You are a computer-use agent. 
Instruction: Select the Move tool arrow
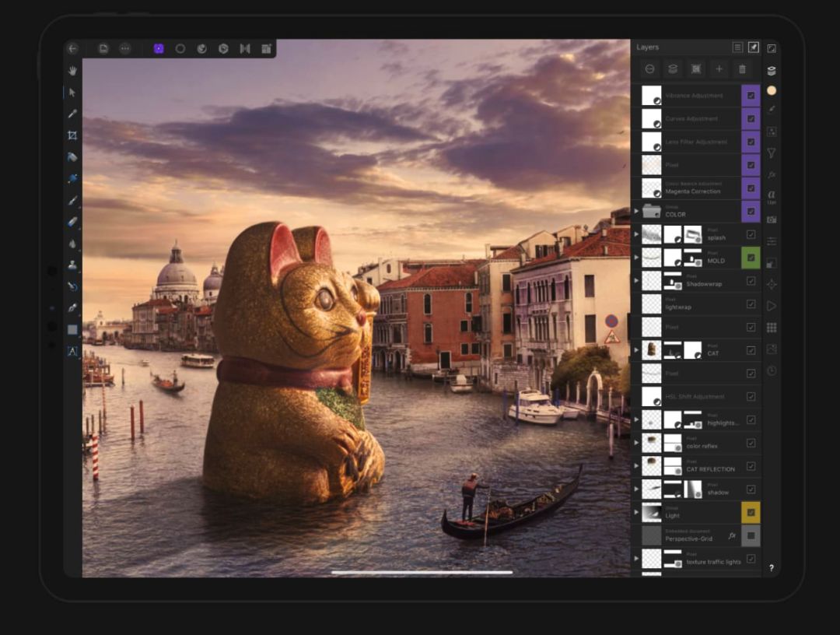pyautogui.click(x=72, y=92)
